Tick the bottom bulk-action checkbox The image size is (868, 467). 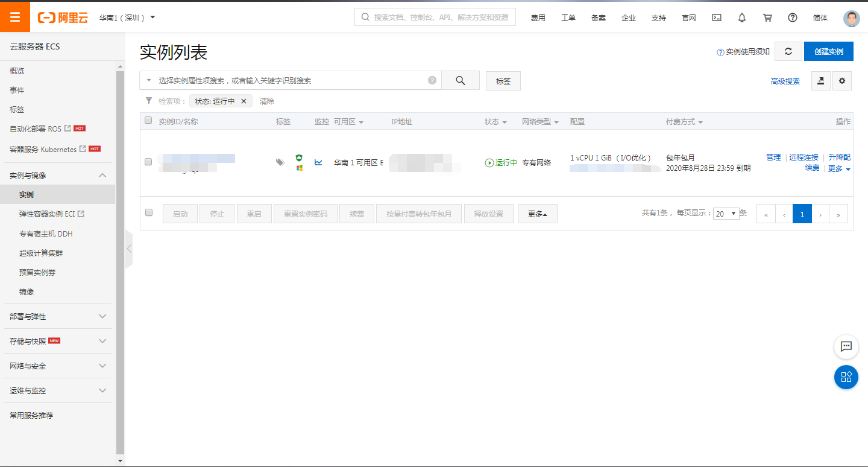tap(149, 212)
